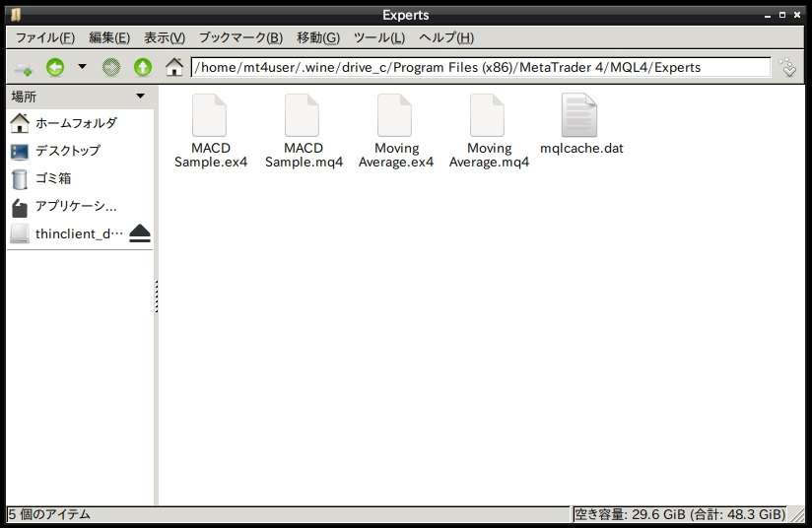Viewport: 812px width, 528px height.
Task: Expand the 場所 side pane dropdown
Action: pos(140,97)
